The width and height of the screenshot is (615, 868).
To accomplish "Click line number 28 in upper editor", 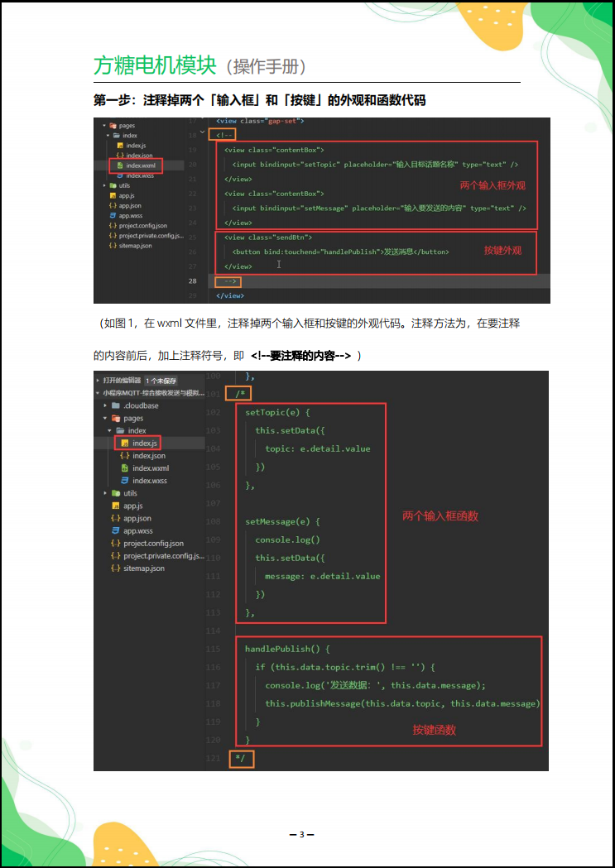I will pos(192,281).
